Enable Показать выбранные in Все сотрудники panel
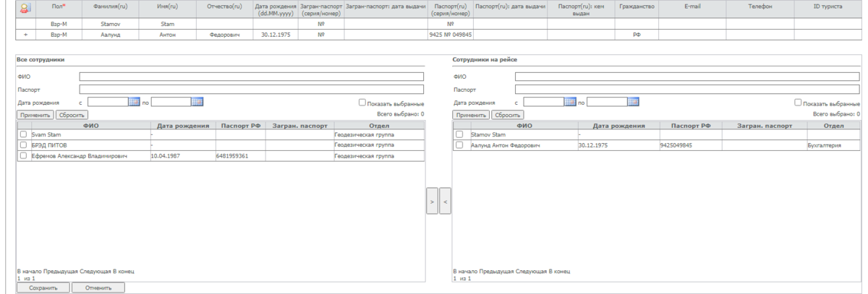This screenshot has width=868, height=294. [363, 103]
